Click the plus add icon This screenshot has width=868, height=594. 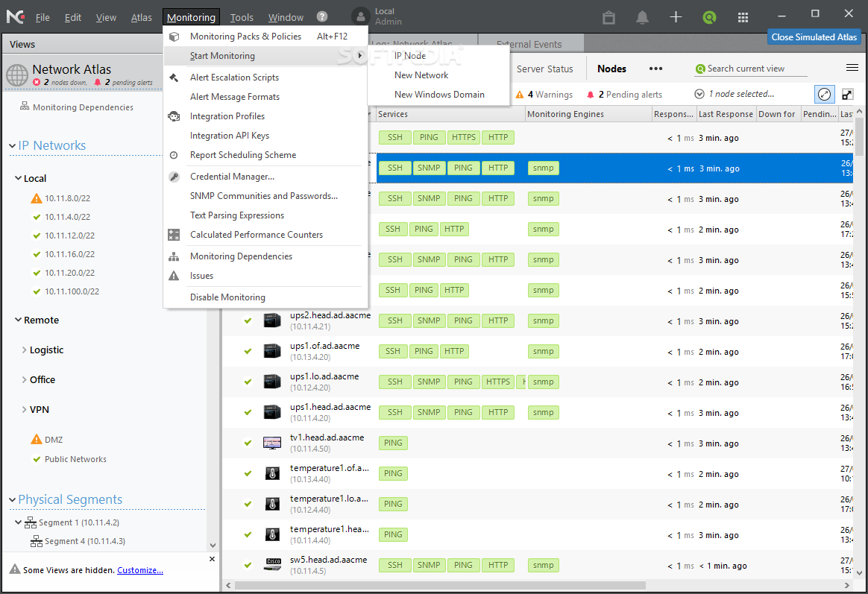click(676, 17)
